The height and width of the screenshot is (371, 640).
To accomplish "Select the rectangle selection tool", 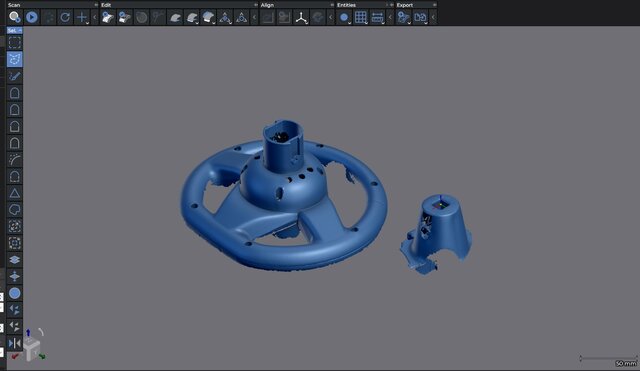I will click(15, 42).
